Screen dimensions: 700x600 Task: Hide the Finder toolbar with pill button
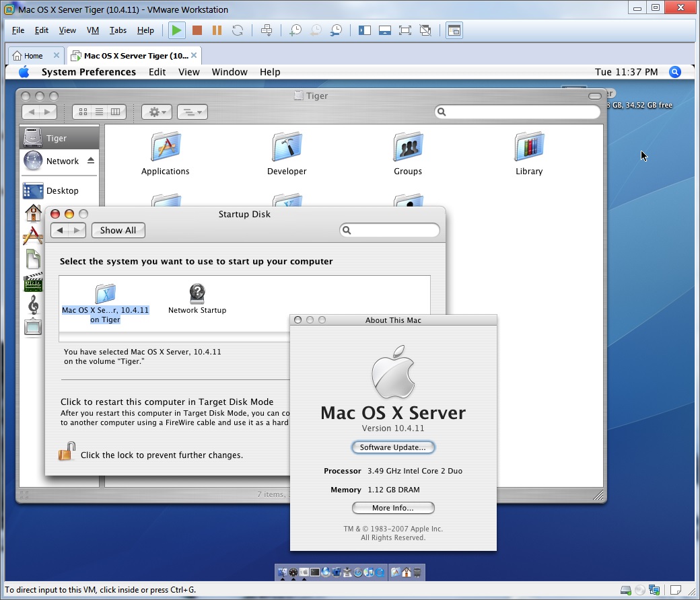(594, 96)
